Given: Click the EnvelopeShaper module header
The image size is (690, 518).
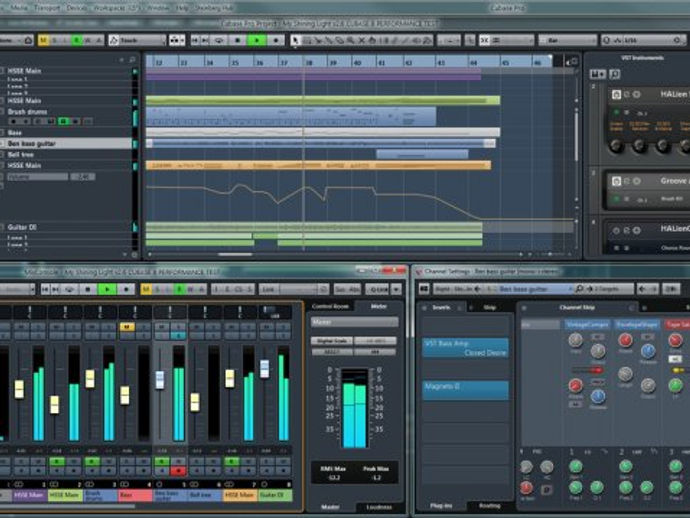Looking at the screenshot, I should pyautogui.click(x=637, y=324).
